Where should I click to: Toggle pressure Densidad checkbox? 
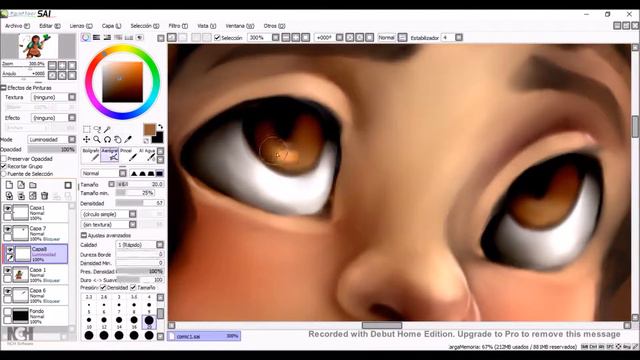pyautogui.click(x=103, y=288)
